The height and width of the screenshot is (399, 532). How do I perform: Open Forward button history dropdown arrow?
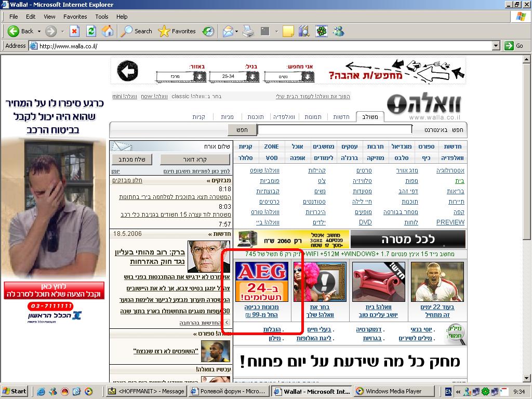click(62, 31)
